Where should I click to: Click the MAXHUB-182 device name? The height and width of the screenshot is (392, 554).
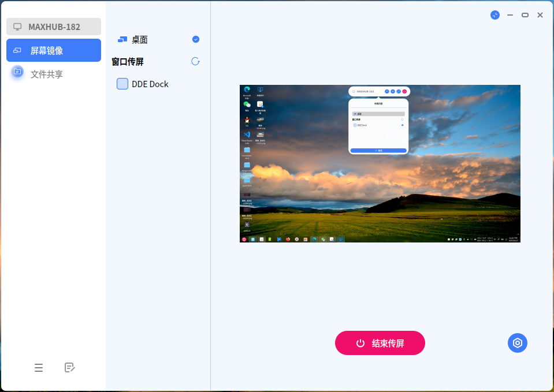54,27
